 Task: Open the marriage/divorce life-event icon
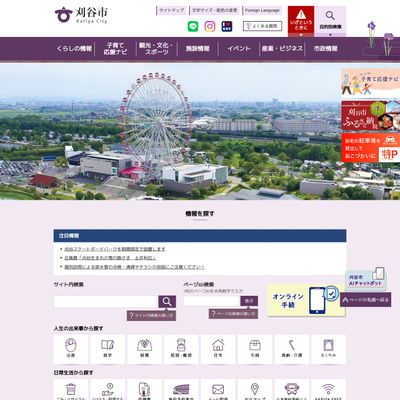click(181, 349)
